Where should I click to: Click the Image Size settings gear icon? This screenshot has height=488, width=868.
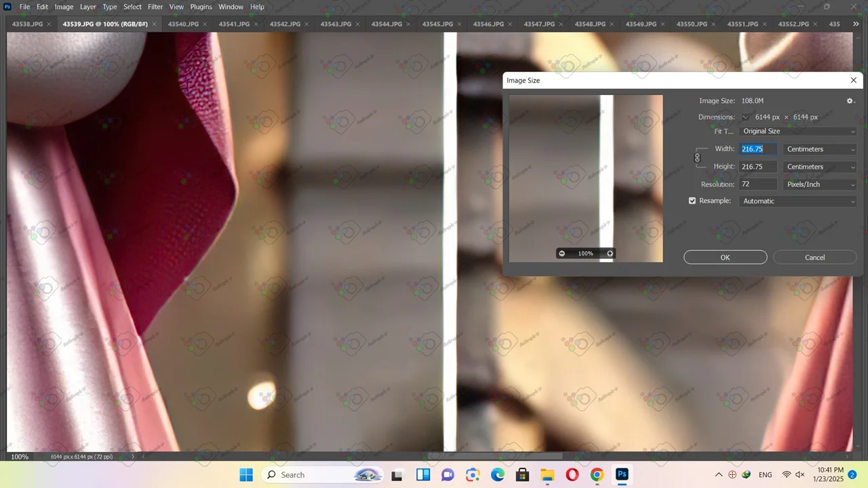click(850, 101)
